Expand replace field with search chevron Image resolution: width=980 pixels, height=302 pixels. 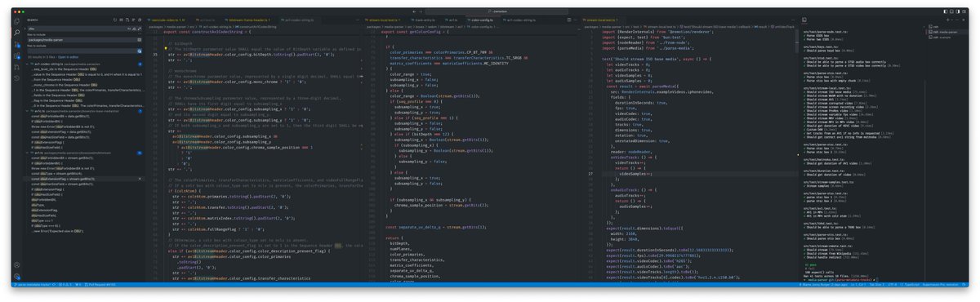(x=24, y=29)
